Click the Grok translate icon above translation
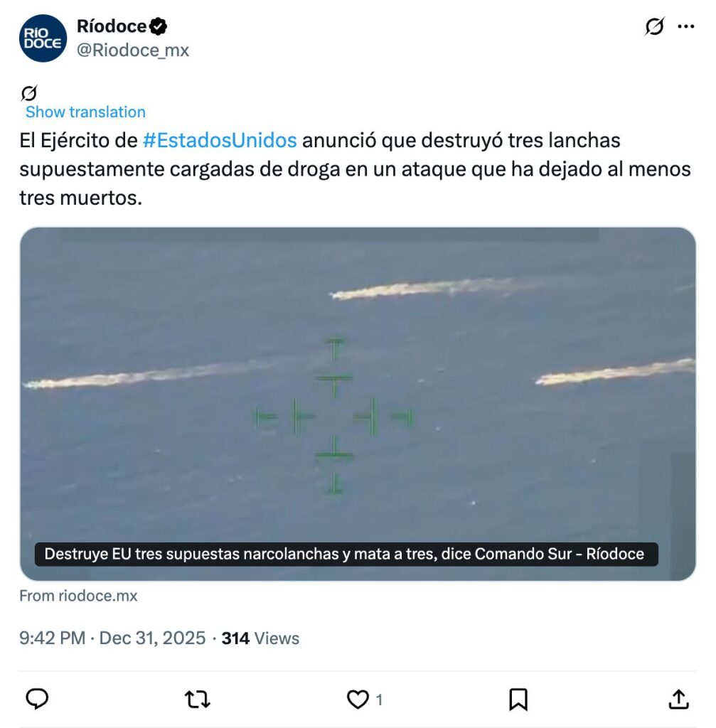716x728 pixels. [x=28, y=93]
